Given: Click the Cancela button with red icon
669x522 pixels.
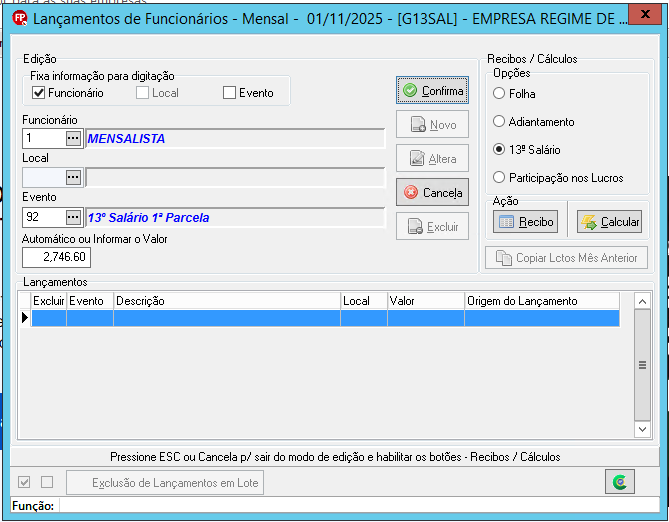Looking at the screenshot, I should point(432,192).
